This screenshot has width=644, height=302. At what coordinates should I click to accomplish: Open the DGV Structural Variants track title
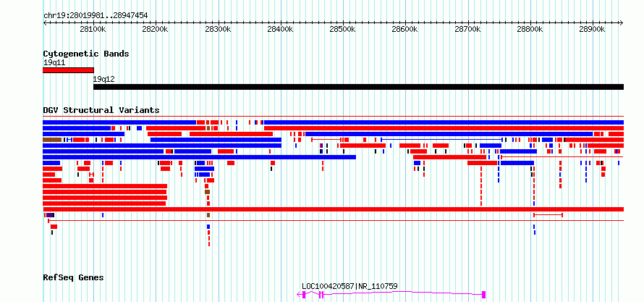[x=101, y=110]
